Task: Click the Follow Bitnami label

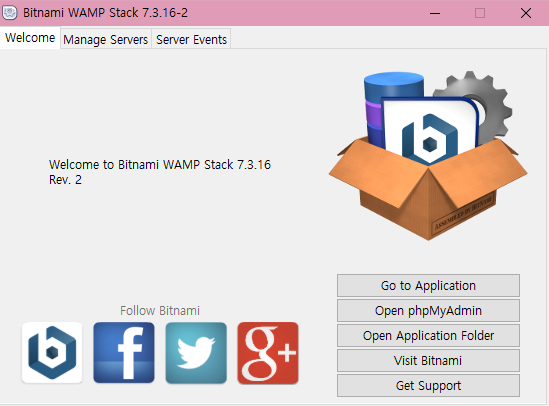Action: coord(160,310)
